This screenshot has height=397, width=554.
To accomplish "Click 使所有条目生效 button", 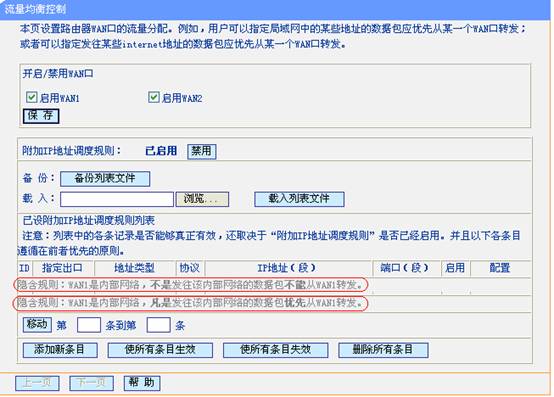I will click(160, 350).
